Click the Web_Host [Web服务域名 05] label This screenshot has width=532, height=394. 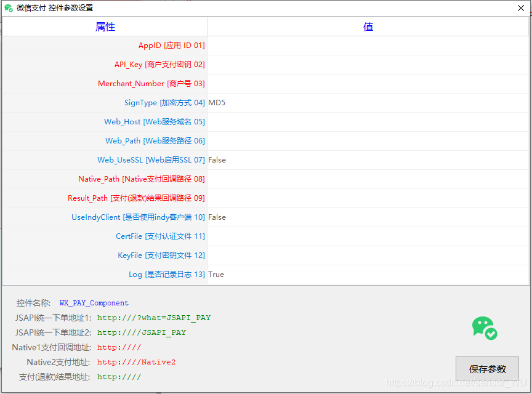pos(155,122)
